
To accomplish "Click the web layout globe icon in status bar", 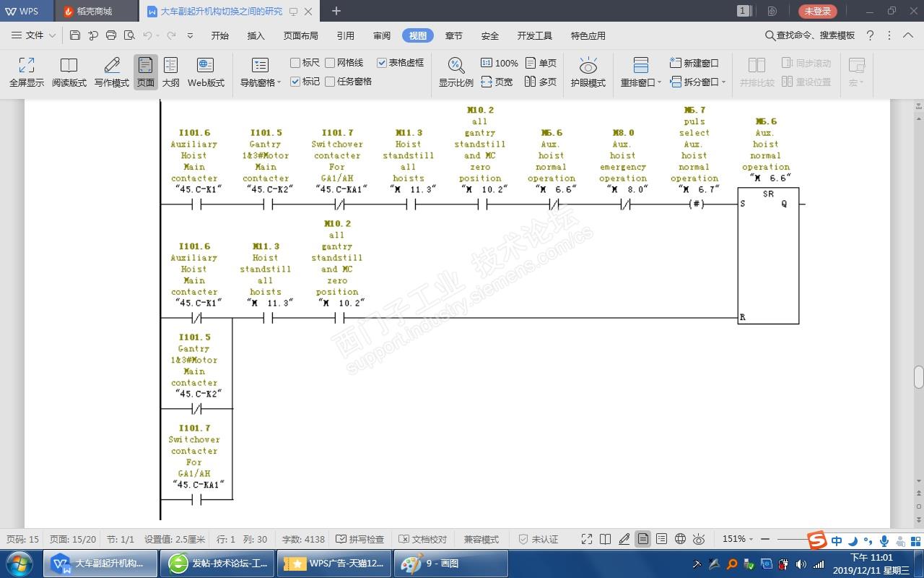I will pyautogui.click(x=680, y=539).
